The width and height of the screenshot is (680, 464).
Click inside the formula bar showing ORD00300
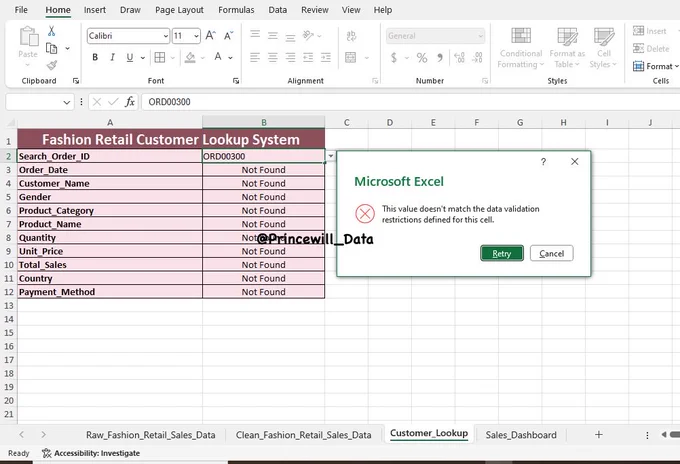click(x=410, y=102)
